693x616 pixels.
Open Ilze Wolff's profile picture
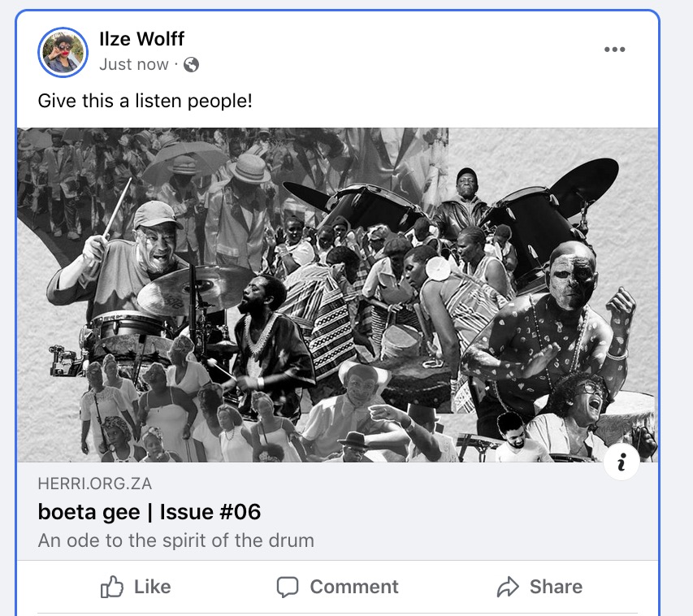[63, 52]
